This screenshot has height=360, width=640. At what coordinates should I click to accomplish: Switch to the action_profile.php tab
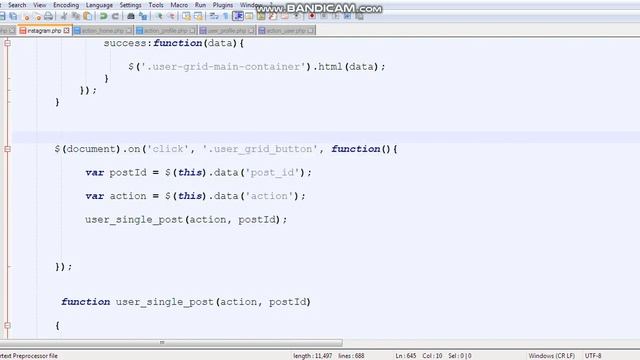pyautogui.click(x=166, y=31)
